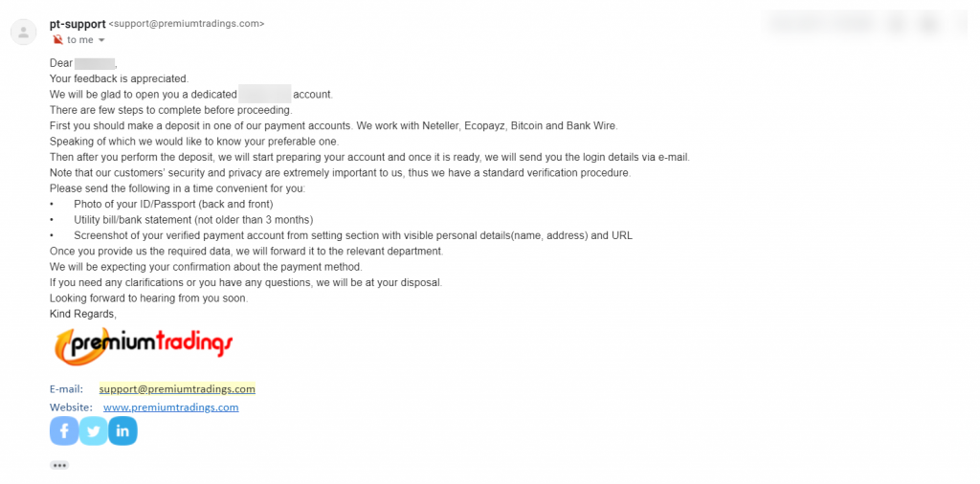Screen dimensions: 980x484
Task: Show trimmed content via three-dots icon
Action: [x=59, y=465]
